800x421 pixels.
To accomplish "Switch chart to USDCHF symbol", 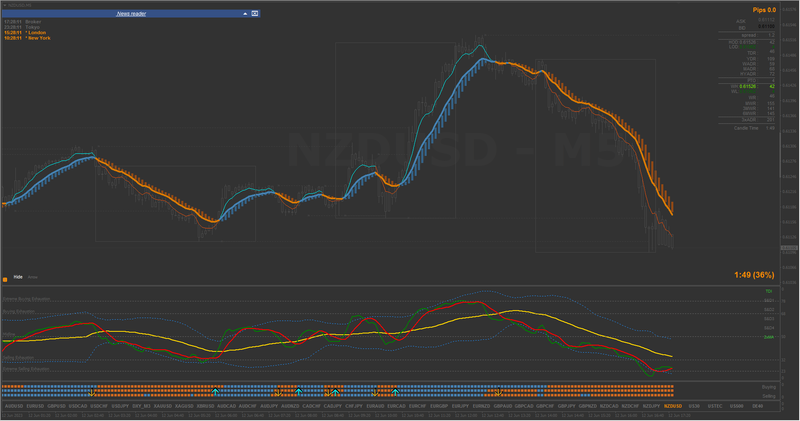I will point(99,406).
